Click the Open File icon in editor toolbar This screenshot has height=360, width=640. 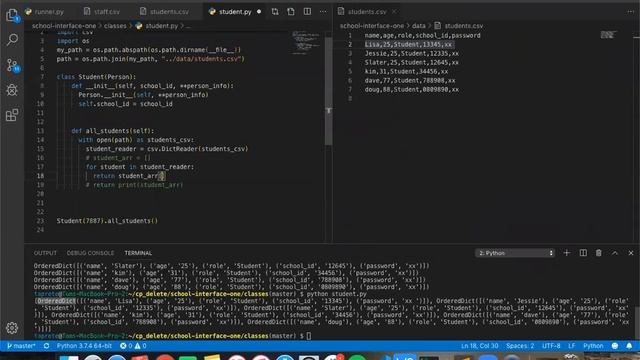291,12
